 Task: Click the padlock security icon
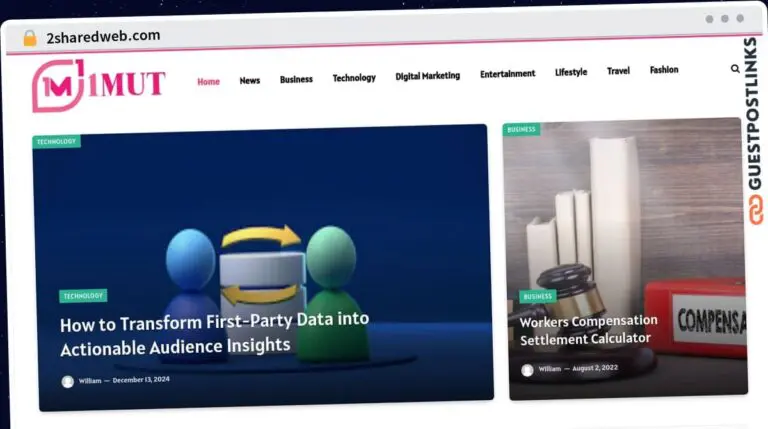point(30,37)
